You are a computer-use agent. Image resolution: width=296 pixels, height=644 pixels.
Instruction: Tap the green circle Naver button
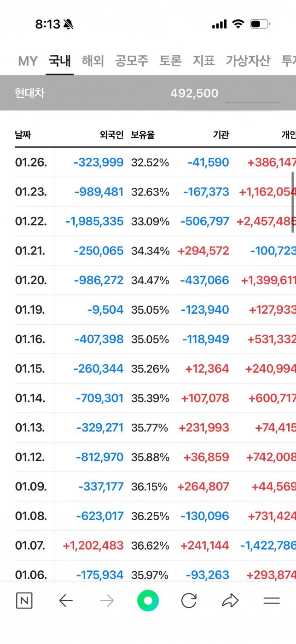tap(148, 600)
